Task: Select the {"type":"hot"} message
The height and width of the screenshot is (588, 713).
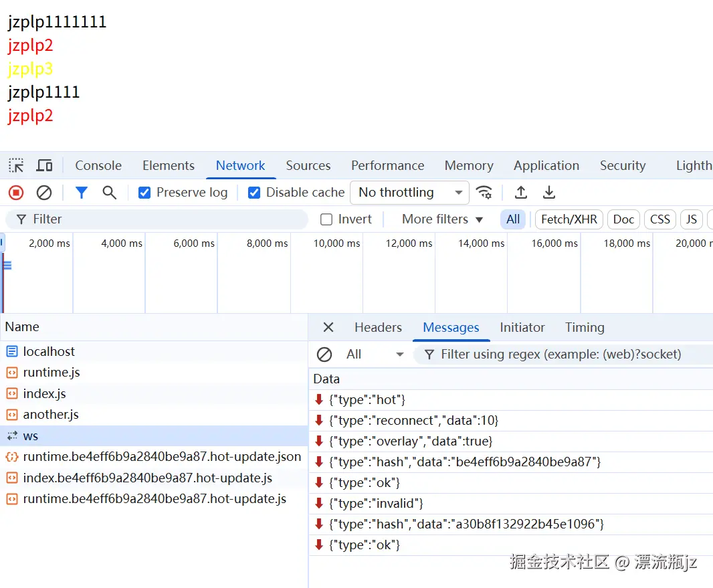Action: (x=510, y=400)
